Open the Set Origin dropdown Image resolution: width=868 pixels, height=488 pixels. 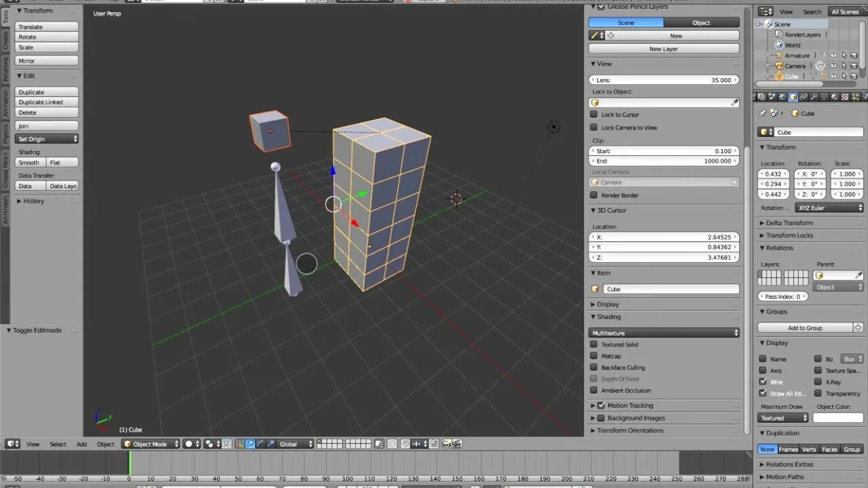click(x=47, y=139)
